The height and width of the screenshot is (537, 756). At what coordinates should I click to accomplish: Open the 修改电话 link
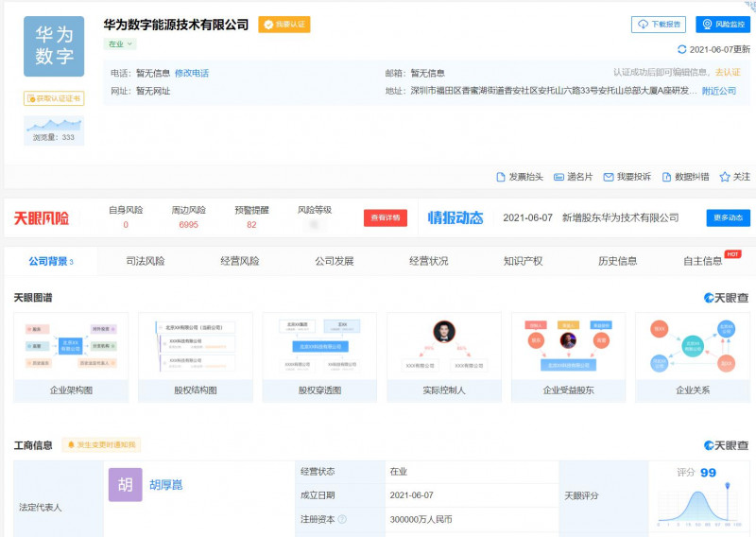pyautogui.click(x=192, y=73)
